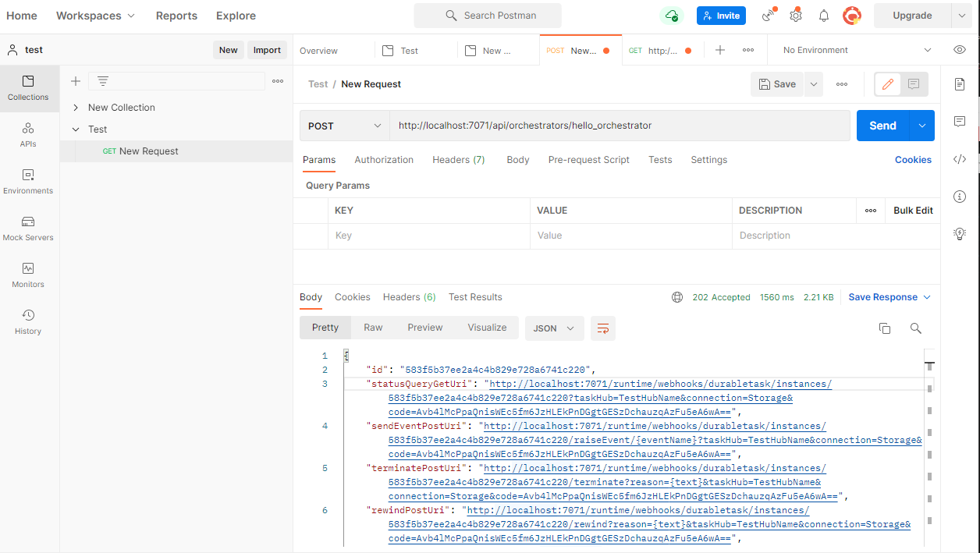The height and width of the screenshot is (553, 980).
Task: Open the Send button dropdown arrow
Action: (x=922, y=126)
